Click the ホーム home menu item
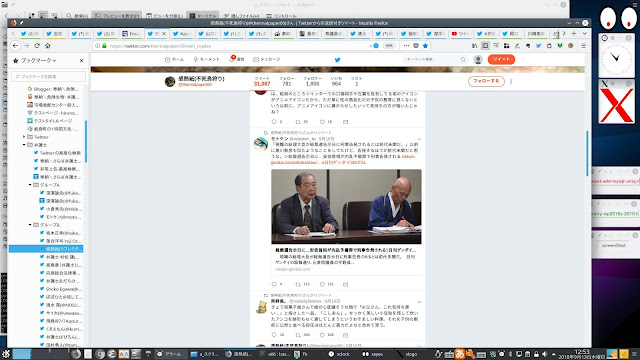Screen dimensions: 640x360 [174, 60]
